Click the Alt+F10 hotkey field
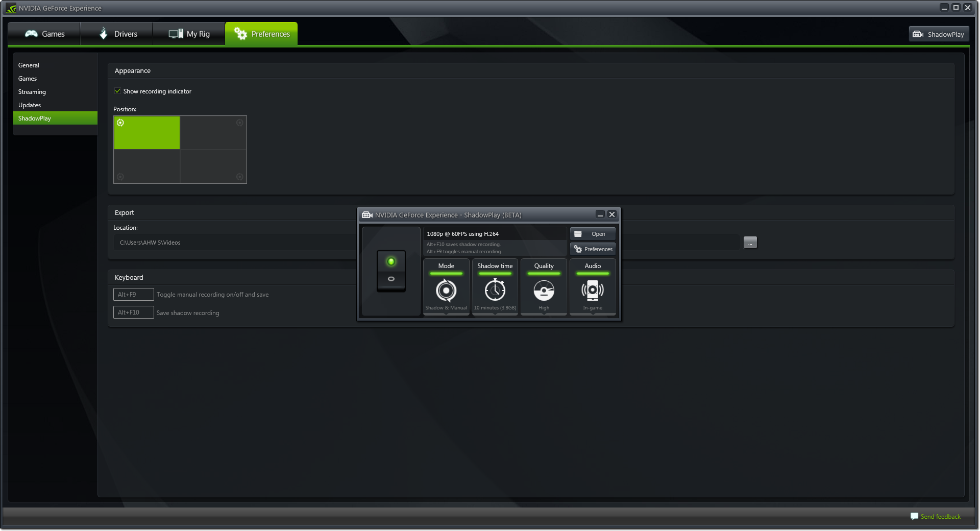Screen dimensions: 980x531 [x=133, y=312]
